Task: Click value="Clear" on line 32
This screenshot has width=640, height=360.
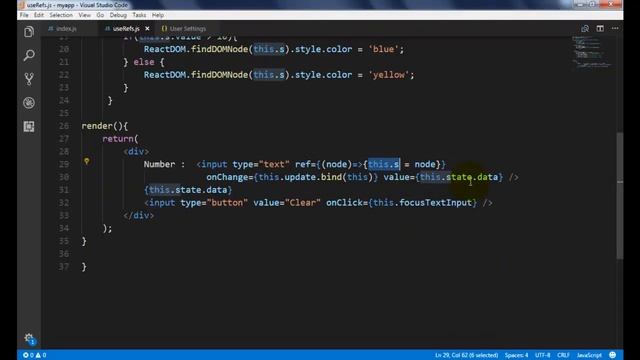Action: pyautogui.click(x=287, y=202)
